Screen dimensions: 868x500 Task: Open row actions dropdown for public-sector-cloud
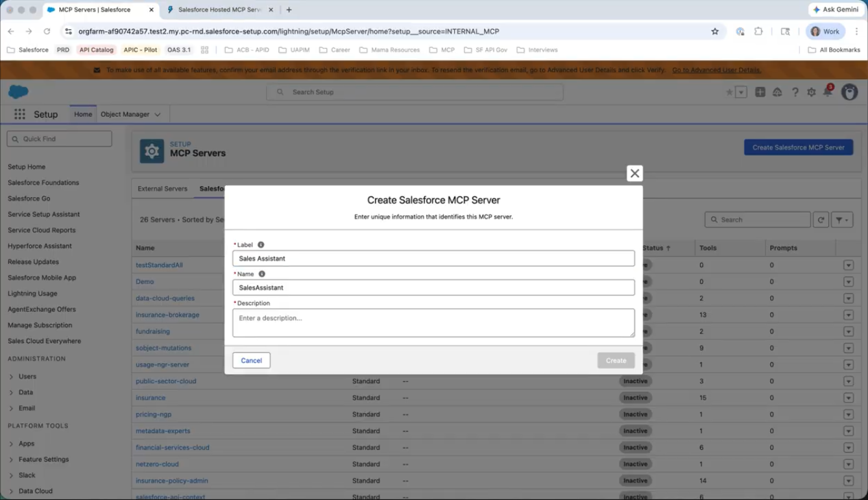tap(848, 381)
